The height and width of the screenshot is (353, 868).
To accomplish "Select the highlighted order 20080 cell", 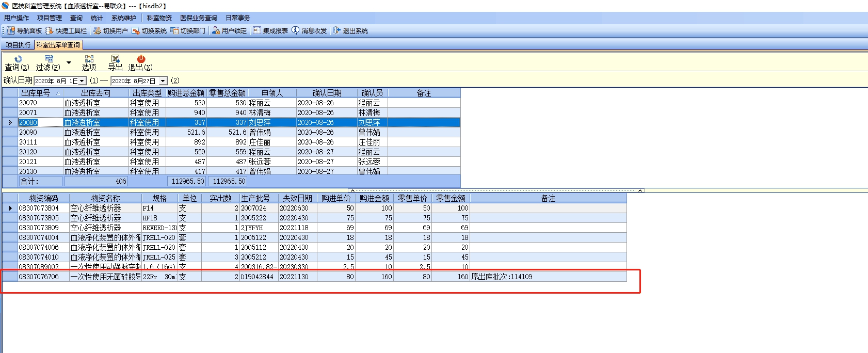I will tap(40, 122).
